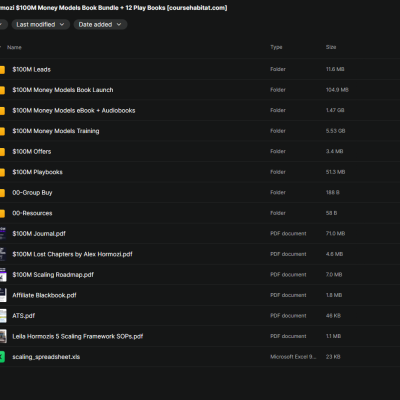Click the ATS.pdf thumbnail
The width and height of the screenshot is (400, 400).
3,316
